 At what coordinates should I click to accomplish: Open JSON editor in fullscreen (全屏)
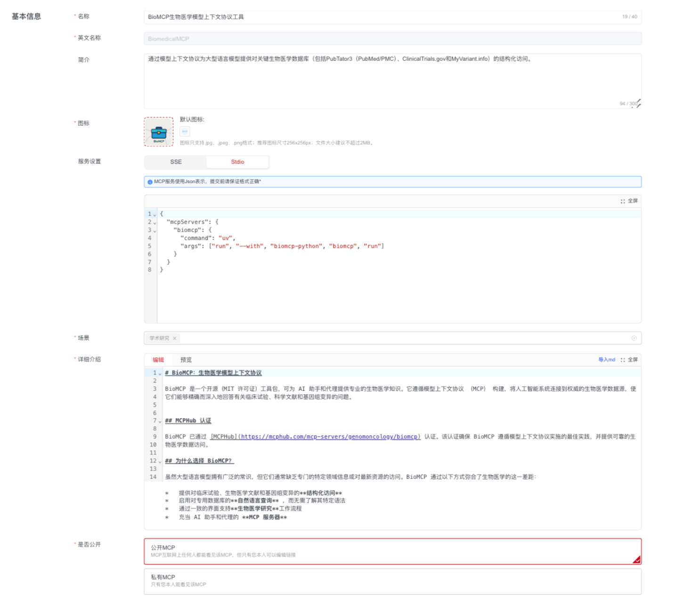(x=629, y=201)
